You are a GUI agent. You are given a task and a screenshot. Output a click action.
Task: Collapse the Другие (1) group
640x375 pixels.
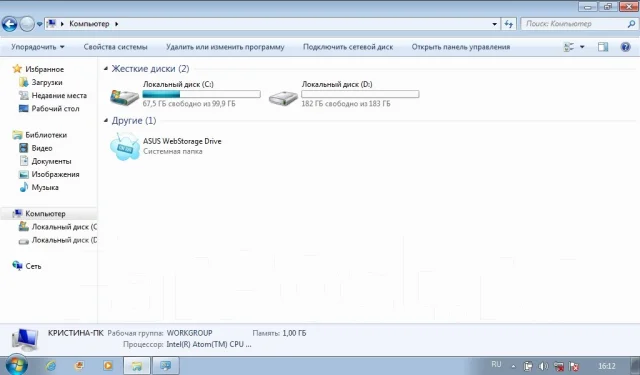pyautogui.click(x=106, y=120)
